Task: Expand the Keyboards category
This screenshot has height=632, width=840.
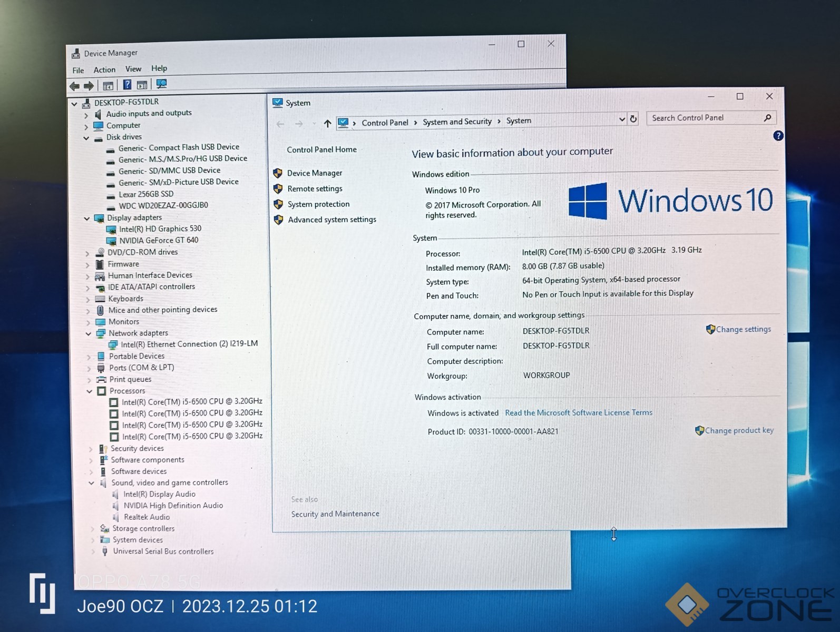Action: click(x=88, y=300)
